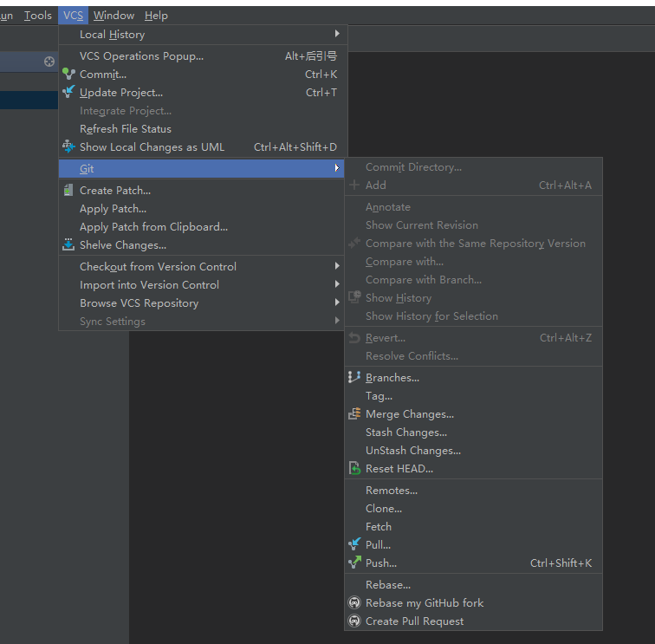Open Remotes... dialog entry
This screenshot has height=644, width=655.
point(473,491)
